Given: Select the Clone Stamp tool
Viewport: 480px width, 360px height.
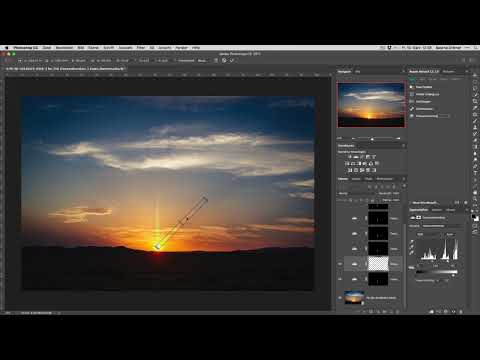Looking at the screenshot, I should pos(475,127).
